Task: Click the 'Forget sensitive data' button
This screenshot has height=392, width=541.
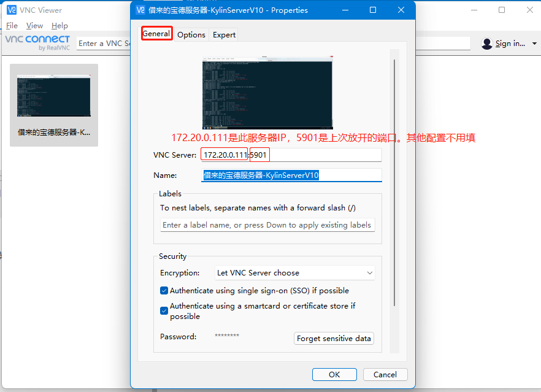Action: tap(334, 338)
